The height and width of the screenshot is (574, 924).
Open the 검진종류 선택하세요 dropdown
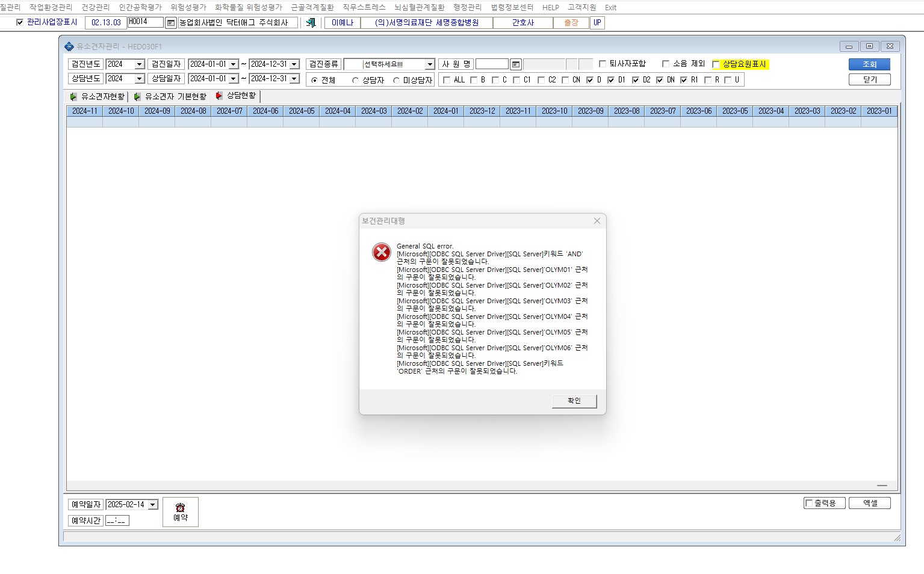pyautogui.click(x=430, y=64)
